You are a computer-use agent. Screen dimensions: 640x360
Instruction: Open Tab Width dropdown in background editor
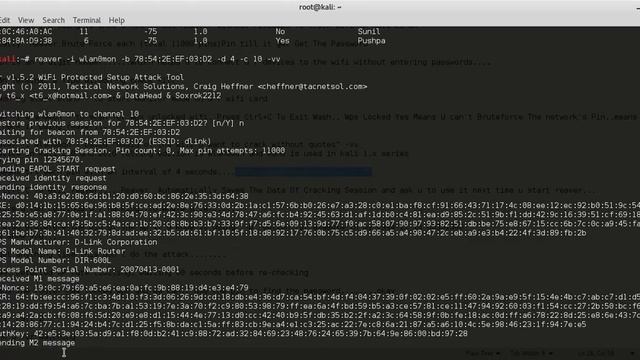coord(531,353)
